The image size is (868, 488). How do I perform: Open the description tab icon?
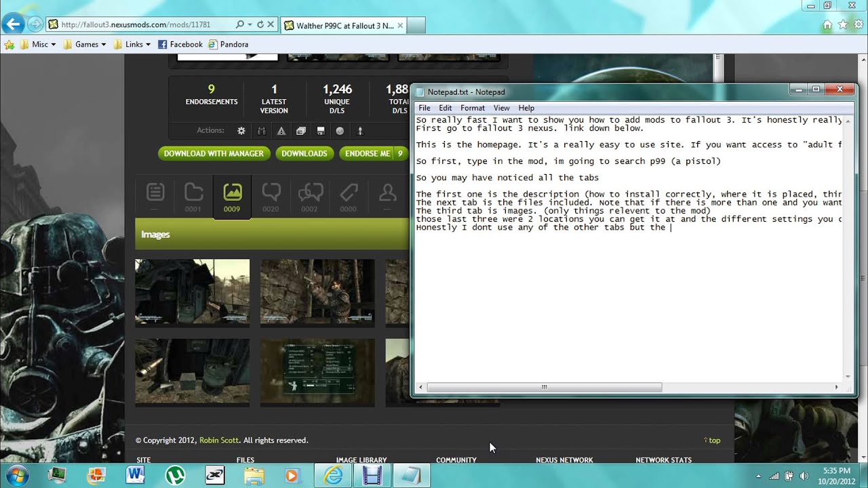coord(155,197)
